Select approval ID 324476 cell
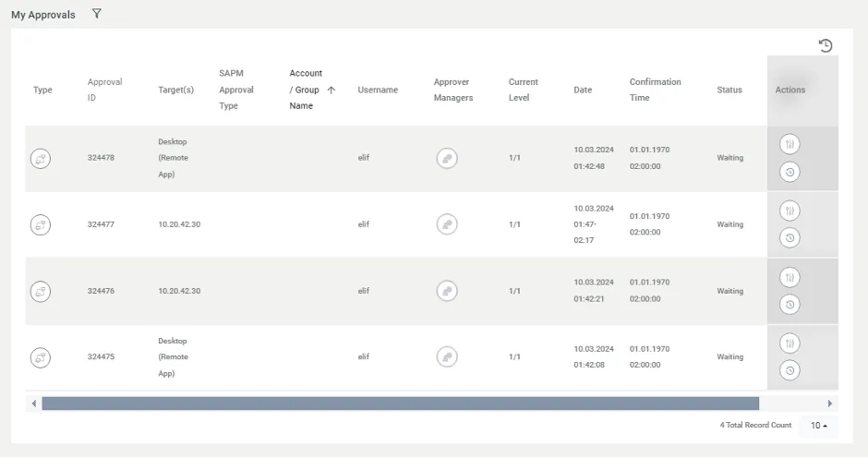Image resolution: width=868 pixels, height=458 pixels. click(101, 291)
